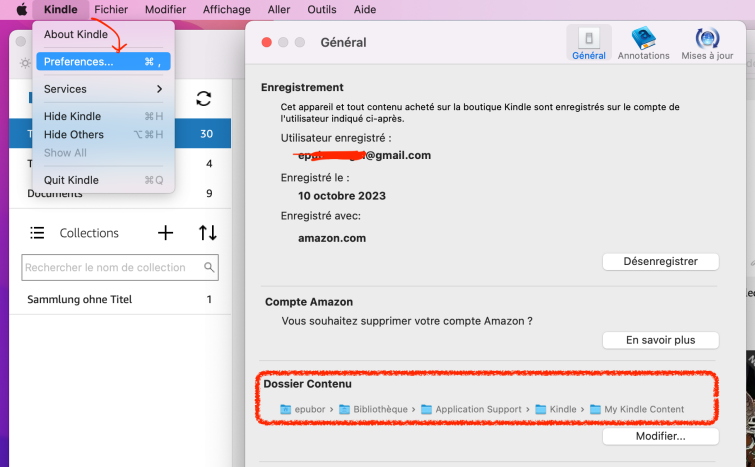Click the epubor folder in path

[303, 409]
